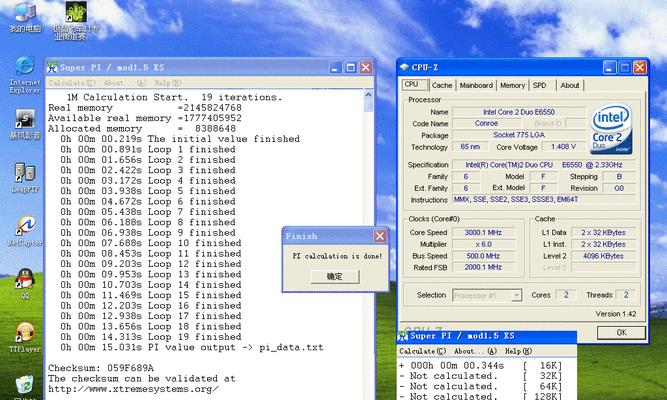This screenshot has width=667, height=400.
Task: Close the Finish dialog
Action: click(379, 236)
